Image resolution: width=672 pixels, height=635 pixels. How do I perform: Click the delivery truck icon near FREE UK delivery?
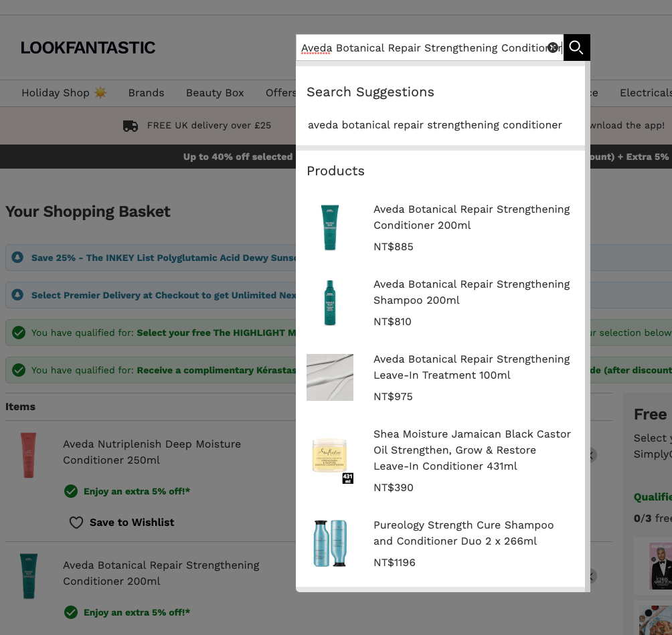click(130, 125)
